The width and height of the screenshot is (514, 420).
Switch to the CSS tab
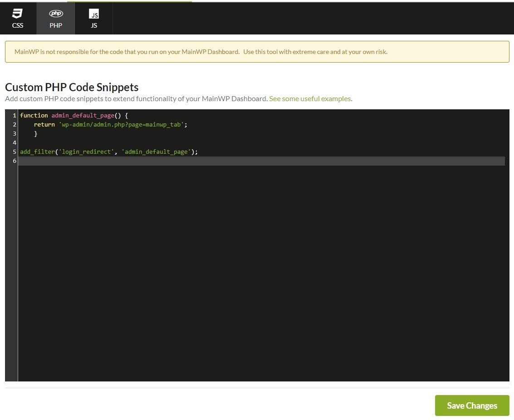pyautogui.click(x=17, y=18)
